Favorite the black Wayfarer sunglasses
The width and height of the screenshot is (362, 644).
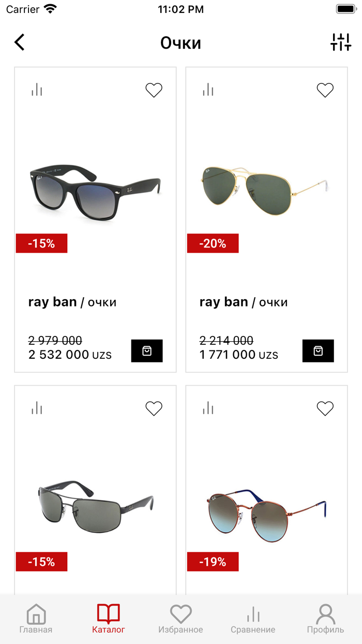154,90
